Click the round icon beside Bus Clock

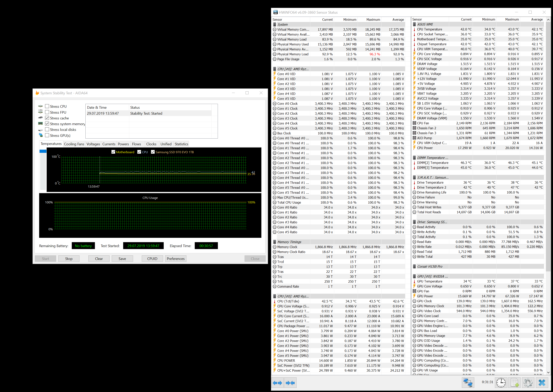tap(274, 133)
